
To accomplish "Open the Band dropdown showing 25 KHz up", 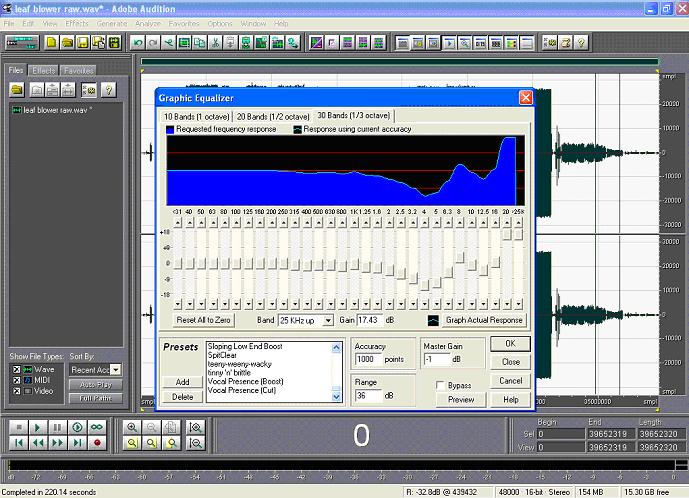I will pos(328,320).
